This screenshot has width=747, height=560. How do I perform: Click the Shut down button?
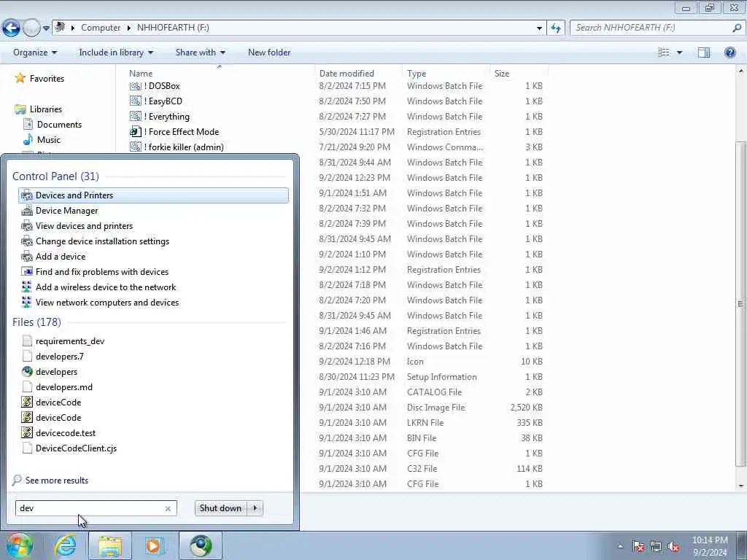point(220,508)
